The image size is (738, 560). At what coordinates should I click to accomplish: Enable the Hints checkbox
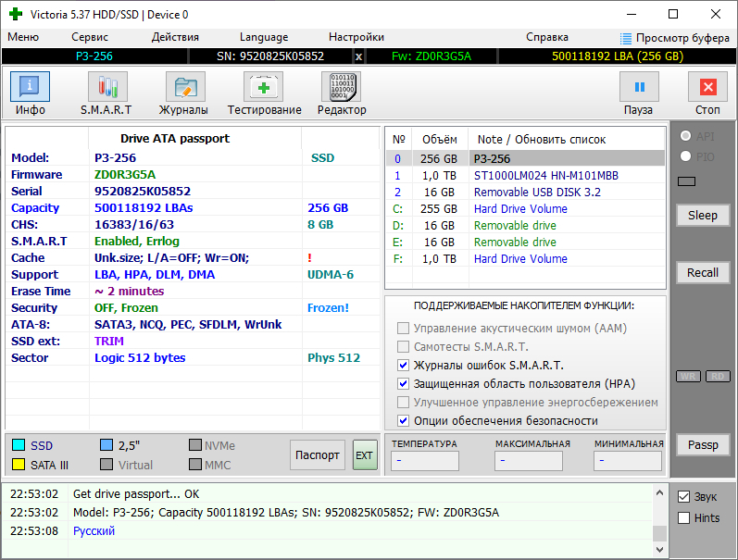coord(684,518)
